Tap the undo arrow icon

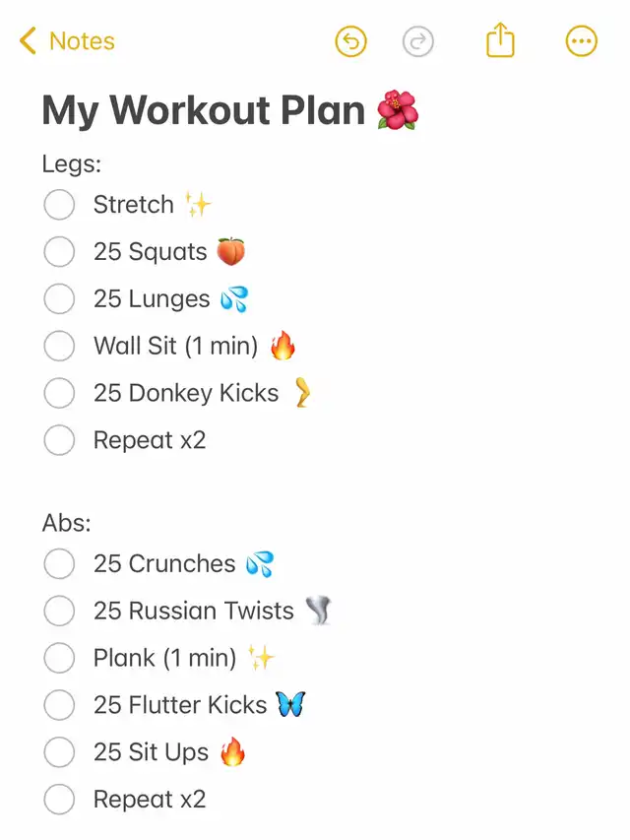[x=350, y=41]
